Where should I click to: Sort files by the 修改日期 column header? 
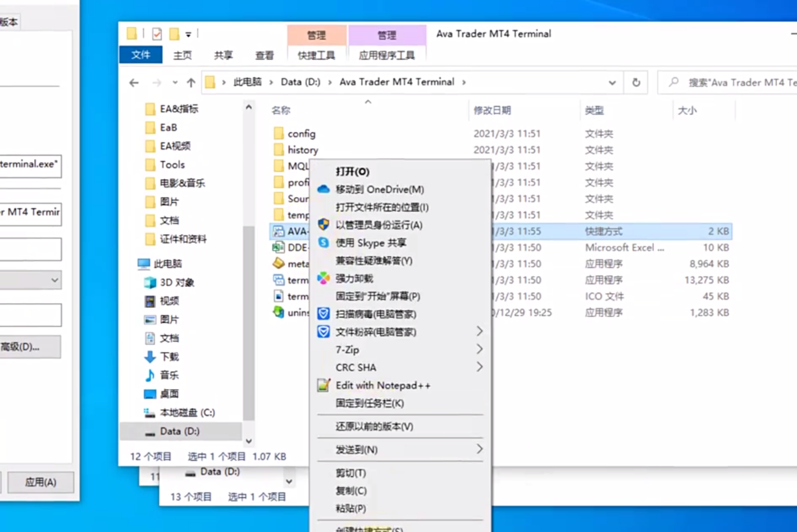pos(492,110)
